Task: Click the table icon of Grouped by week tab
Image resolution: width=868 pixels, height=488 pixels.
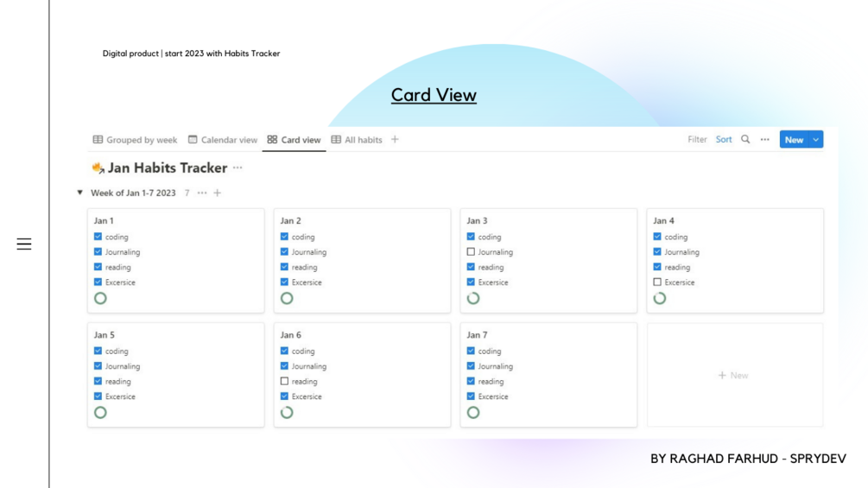Action: click(x=98, y=139)
